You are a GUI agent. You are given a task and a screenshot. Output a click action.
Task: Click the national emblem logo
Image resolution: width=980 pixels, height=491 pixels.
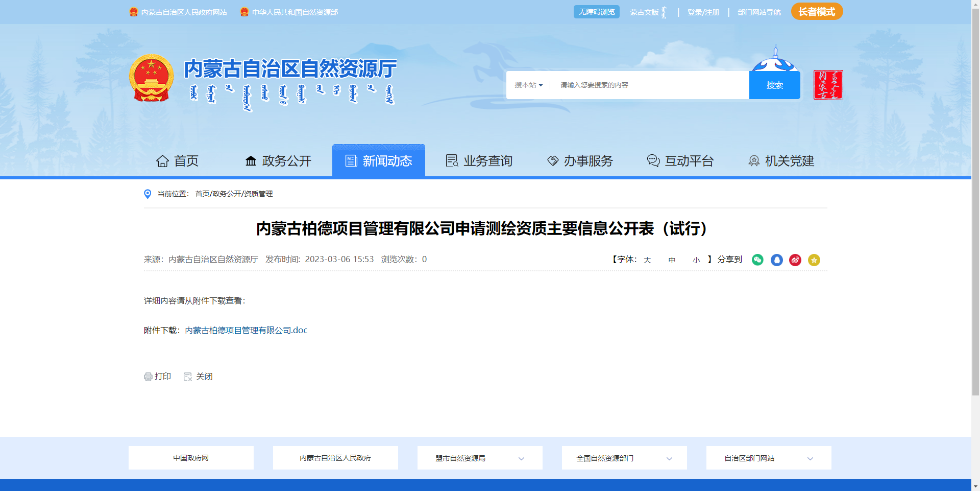pos(152,78)
